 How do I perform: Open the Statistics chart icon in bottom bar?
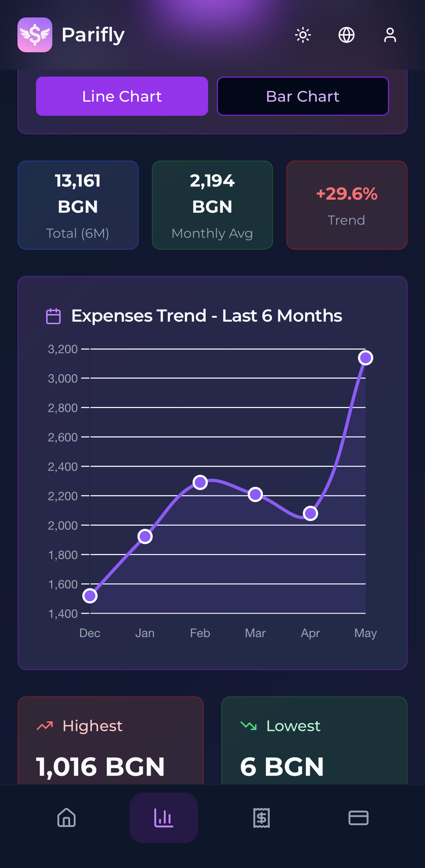point(164,818)
